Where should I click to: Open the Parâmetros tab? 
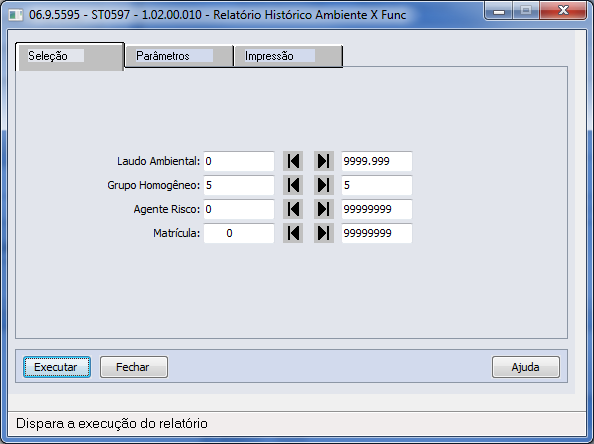(x=179, y=56)
